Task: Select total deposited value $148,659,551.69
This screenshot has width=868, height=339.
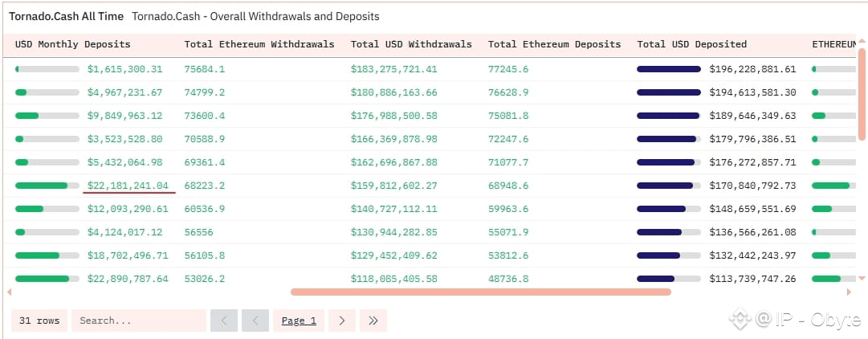Action: pos(753,209)
